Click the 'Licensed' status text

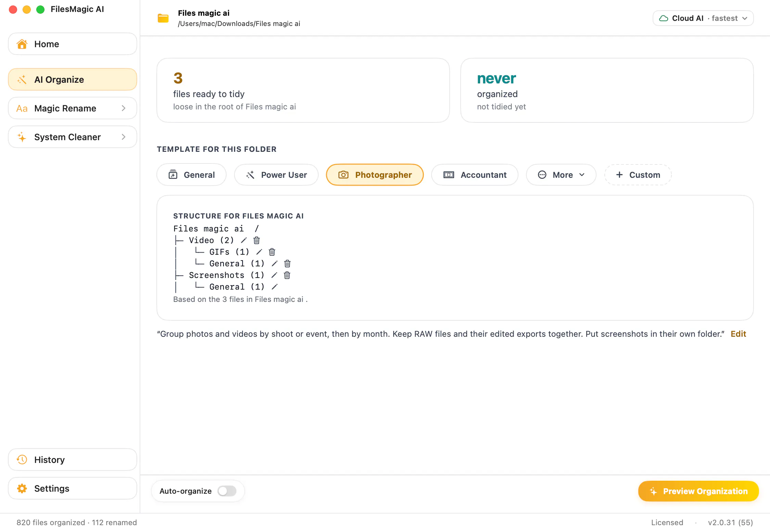coord(667,522)
